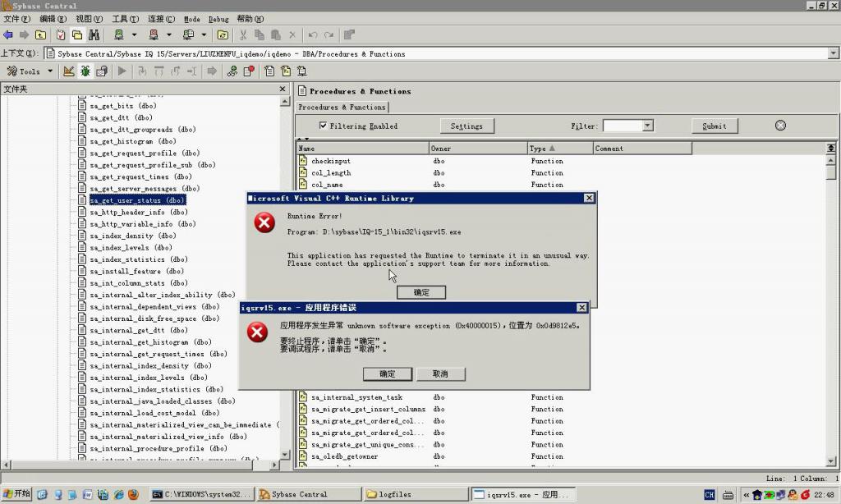
Task: Click 确定 in the iqsrv15.exe error dialog
Action: tap(388, 373)
